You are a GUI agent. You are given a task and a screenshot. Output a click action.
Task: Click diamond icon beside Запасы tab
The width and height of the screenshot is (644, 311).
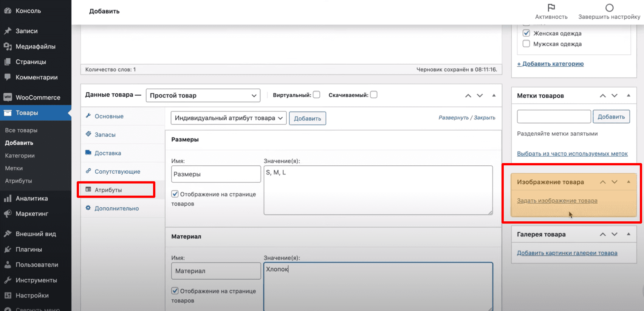[x=88, y=134]
